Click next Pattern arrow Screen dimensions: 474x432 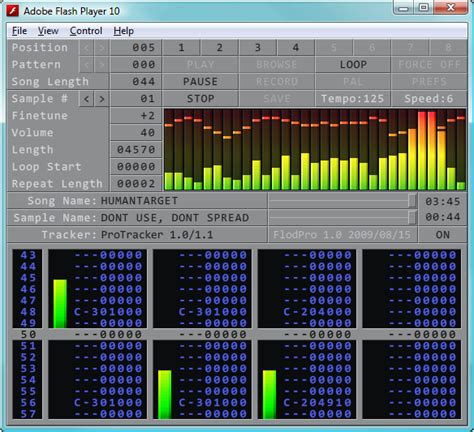click(x=101, y=65)
